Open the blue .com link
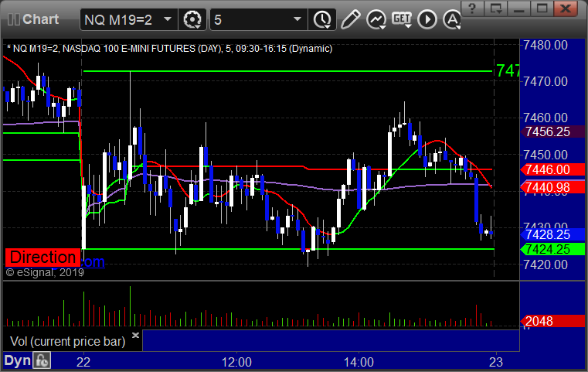This screenshot has height=372, width=588. pyautogui.click(x=93, y=261)
